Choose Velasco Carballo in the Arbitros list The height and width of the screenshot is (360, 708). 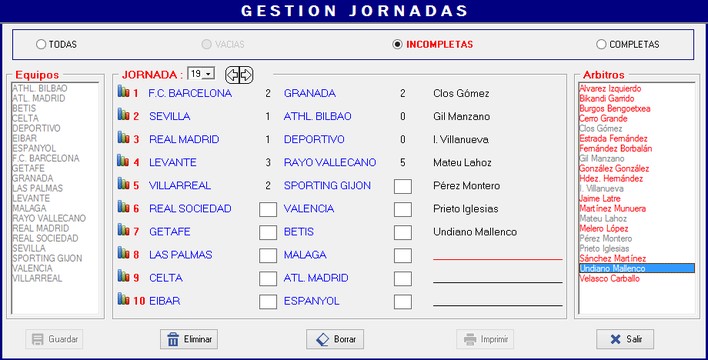coord(610,278)
